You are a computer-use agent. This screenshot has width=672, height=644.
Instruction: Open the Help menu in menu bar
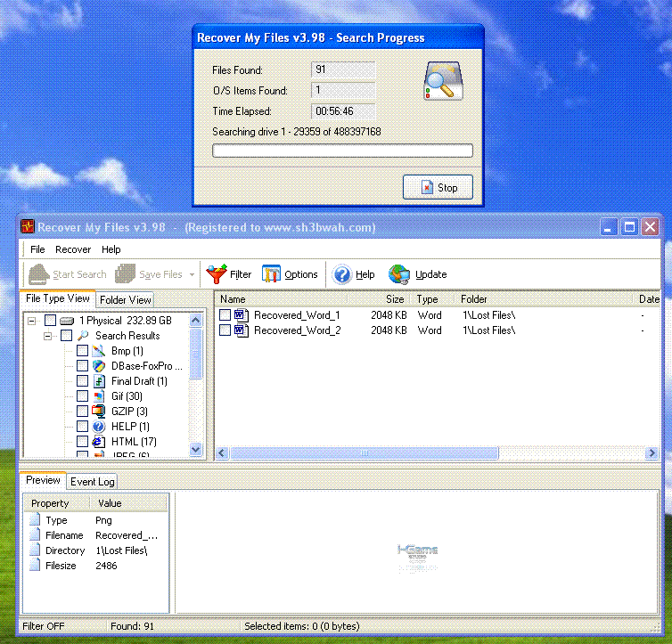(x=111, y=249)
